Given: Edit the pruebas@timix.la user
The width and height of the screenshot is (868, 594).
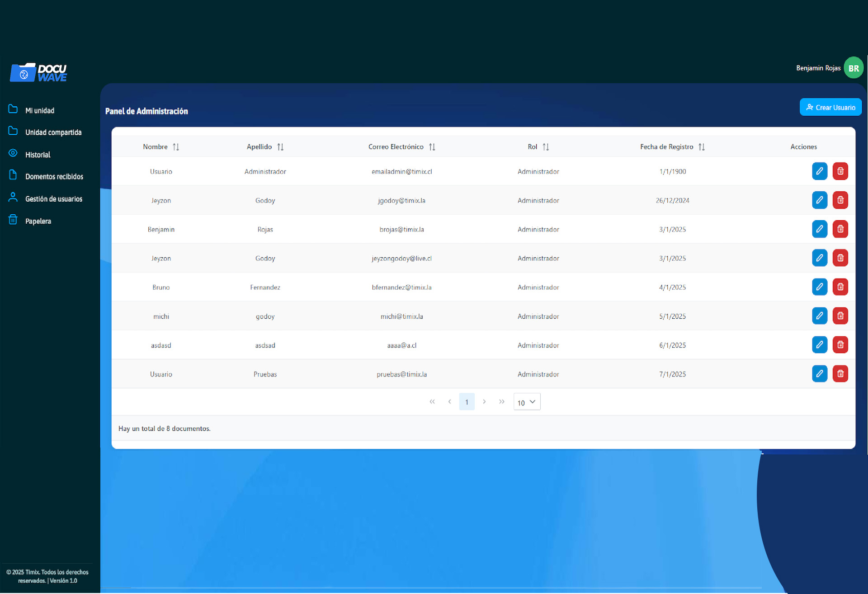Looking at the screenshot, I should coord(819,374).
